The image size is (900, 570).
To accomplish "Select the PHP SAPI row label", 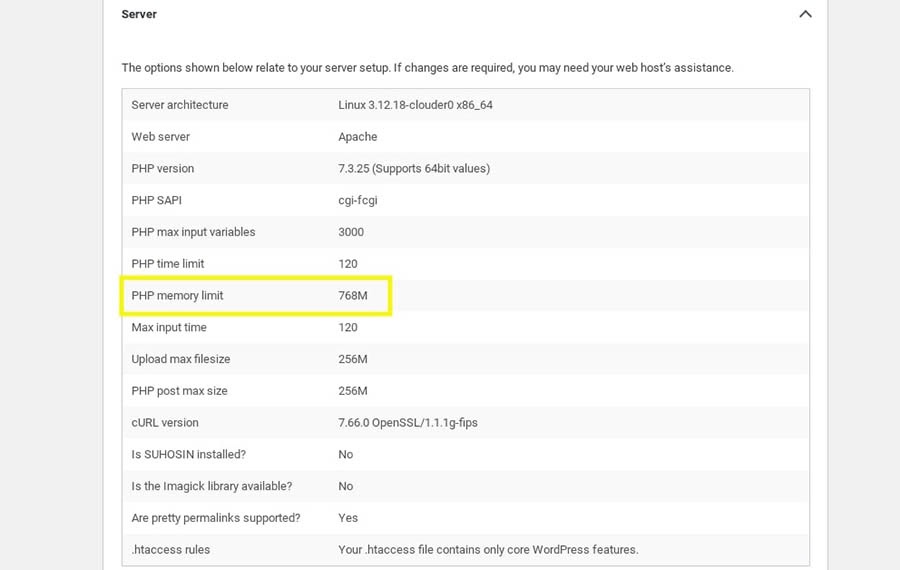I will 155,200.
